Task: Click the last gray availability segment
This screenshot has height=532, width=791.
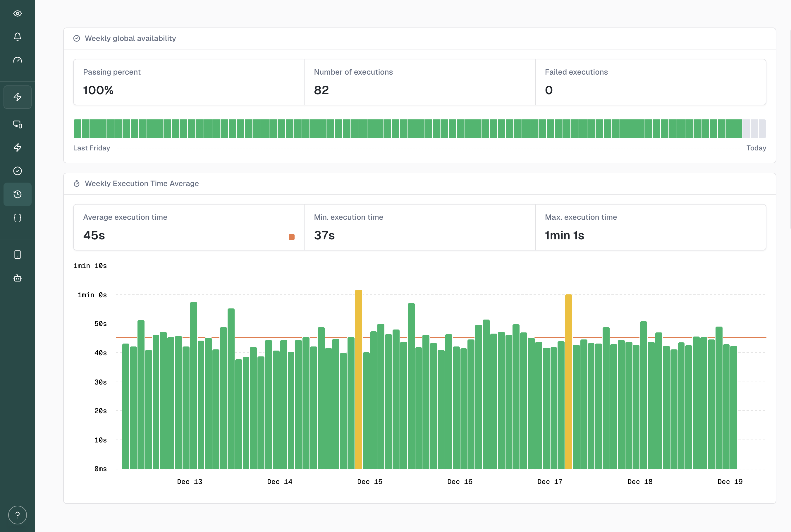Action: 762,128
